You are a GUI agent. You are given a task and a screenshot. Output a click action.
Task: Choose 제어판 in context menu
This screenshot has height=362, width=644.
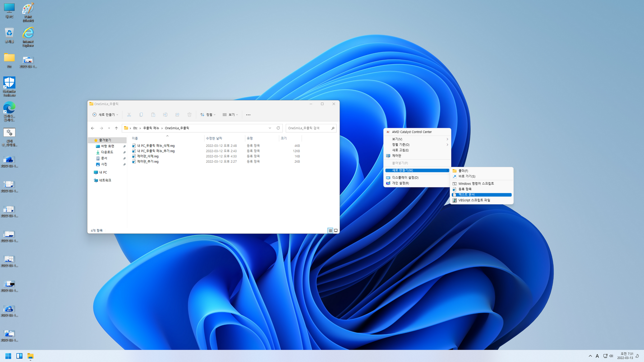(x=417, y=156)
